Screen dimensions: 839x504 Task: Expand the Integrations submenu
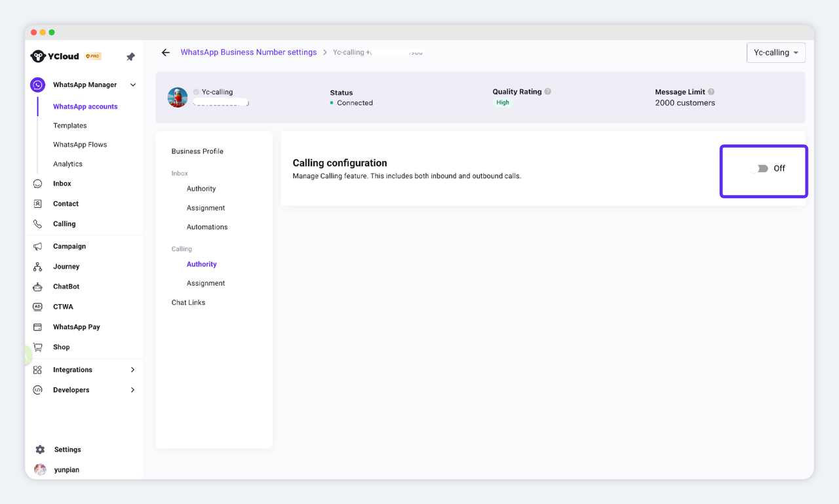132,370
